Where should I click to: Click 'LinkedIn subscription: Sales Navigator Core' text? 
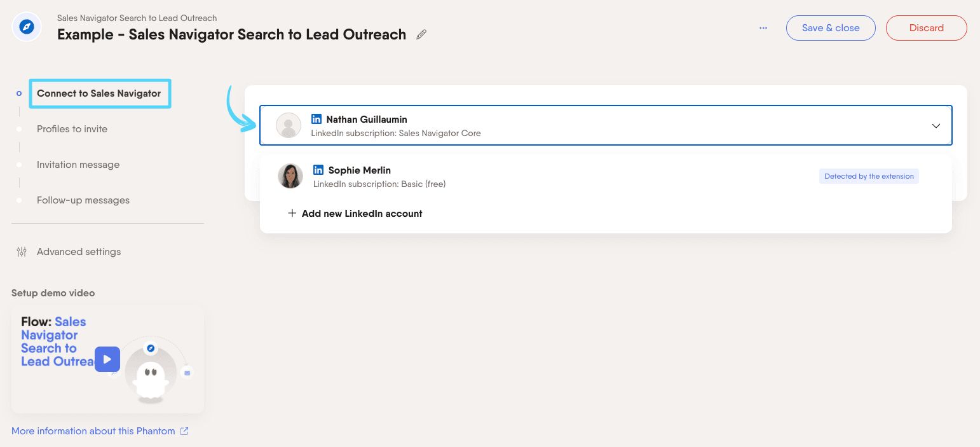tap(396, 134)
